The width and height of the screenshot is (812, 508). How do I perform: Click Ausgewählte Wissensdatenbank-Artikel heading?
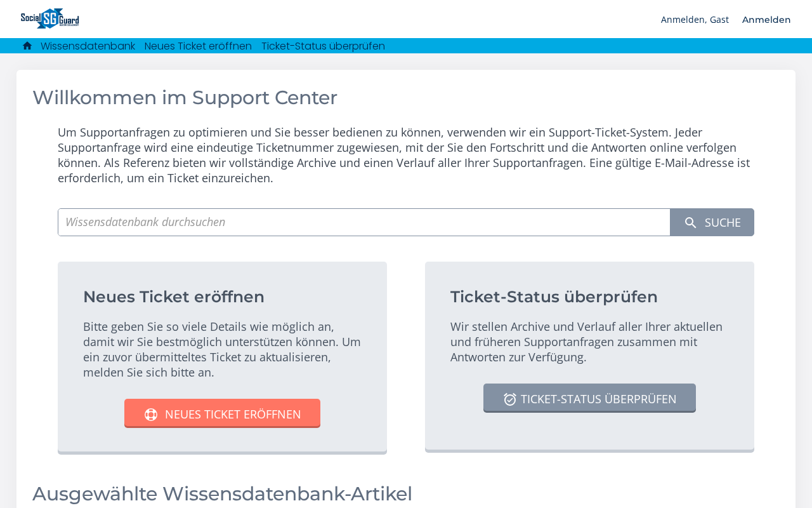222,494
